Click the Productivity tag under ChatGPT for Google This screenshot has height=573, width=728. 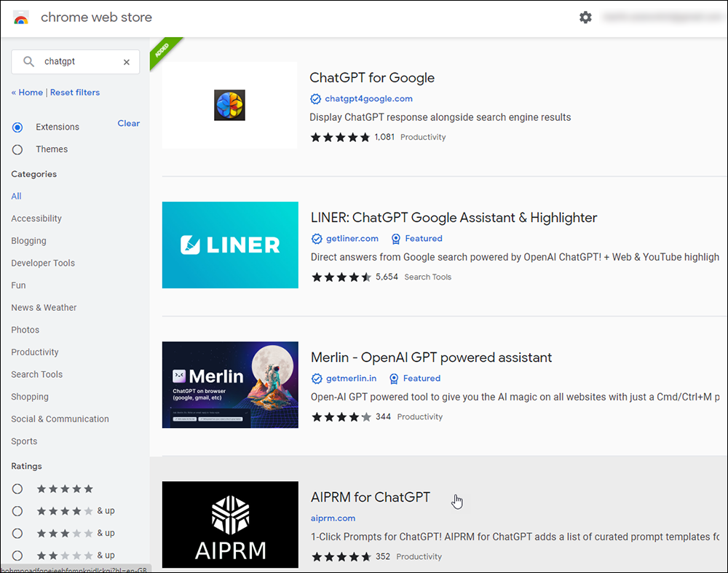[423, 137]
